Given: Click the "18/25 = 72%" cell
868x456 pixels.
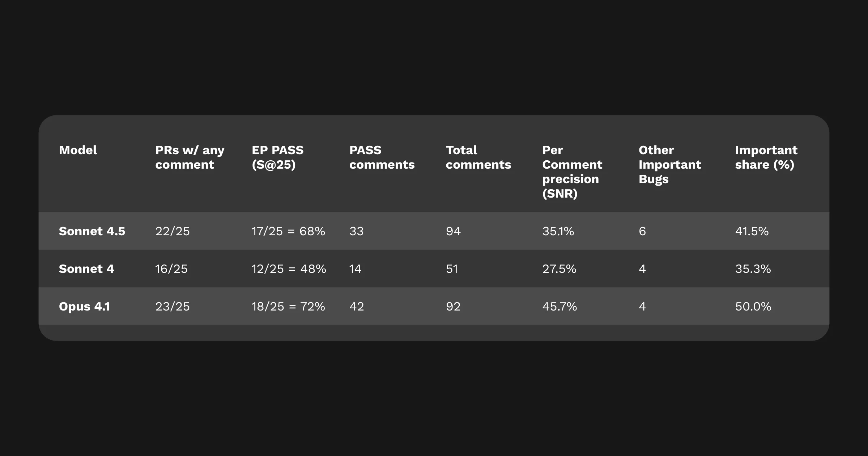Looking at the screenshot, I should 288,307.
